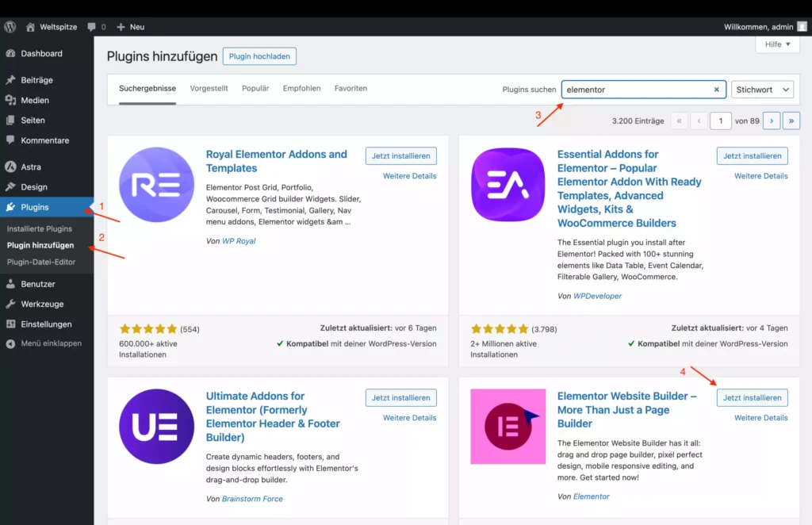Open author link Elementor
This screenshot has height=525, width=812.
pos(591,496)
